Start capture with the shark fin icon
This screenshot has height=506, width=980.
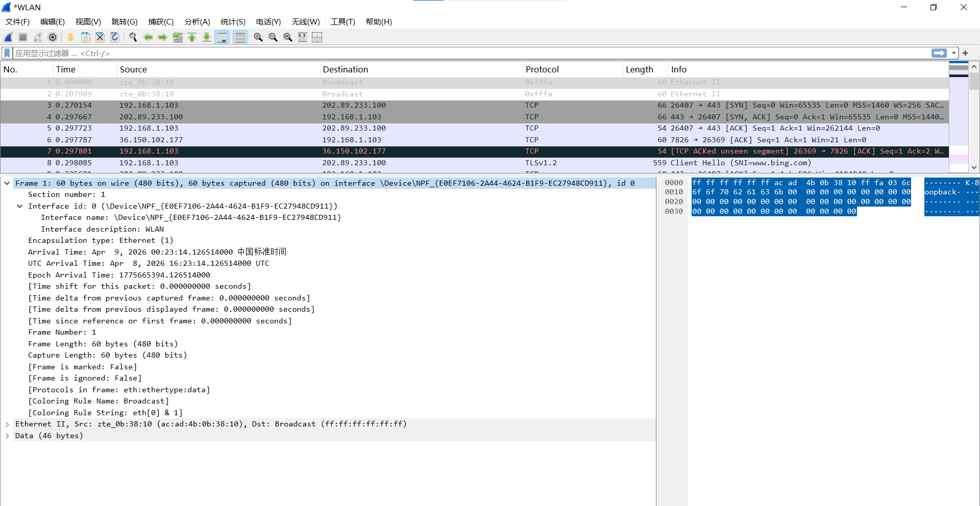[8, 37]
